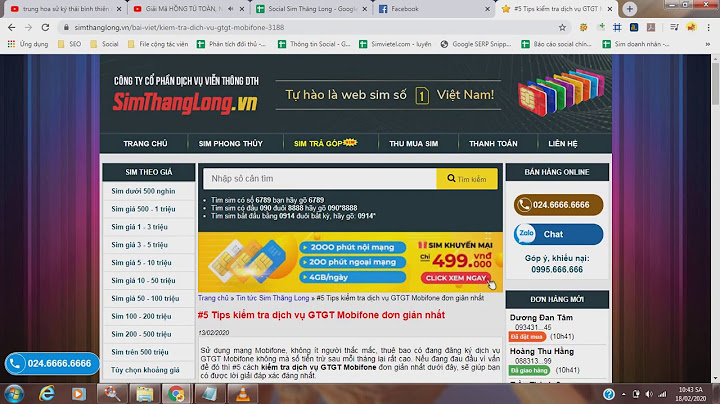
Task: Open the SIM TRẢ GÓP menu item
Action: [x=325, y=143]
